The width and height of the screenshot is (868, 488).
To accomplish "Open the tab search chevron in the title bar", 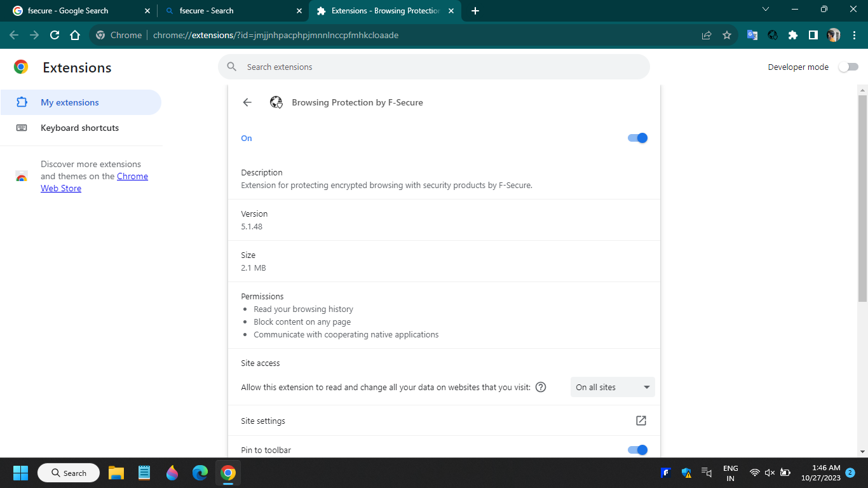I will (766, 10).
